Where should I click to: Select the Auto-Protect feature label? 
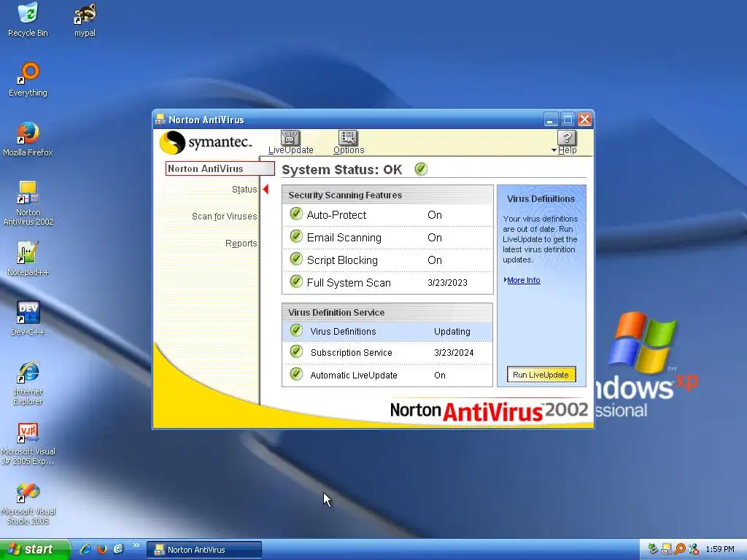pyautogui.click(x=336, y=215)
